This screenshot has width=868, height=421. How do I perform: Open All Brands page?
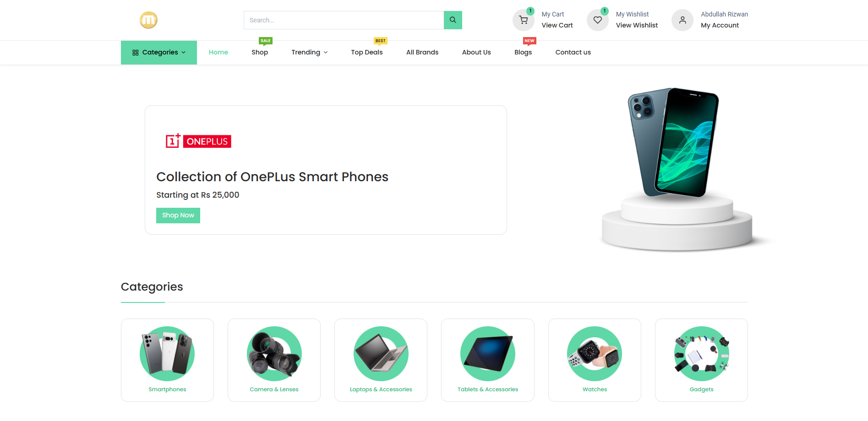pyautogui.click(x=422, y=52)
